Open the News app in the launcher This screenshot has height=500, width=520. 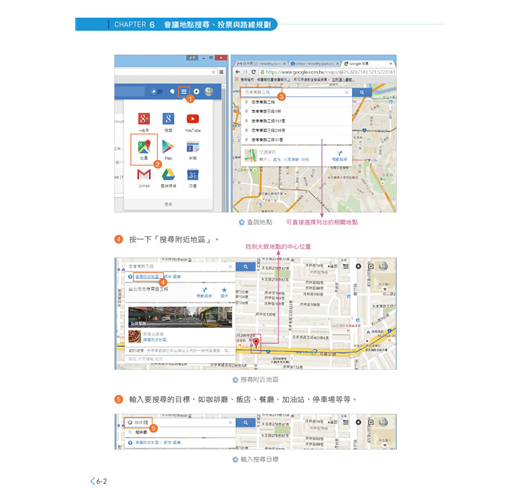[193, 150]
